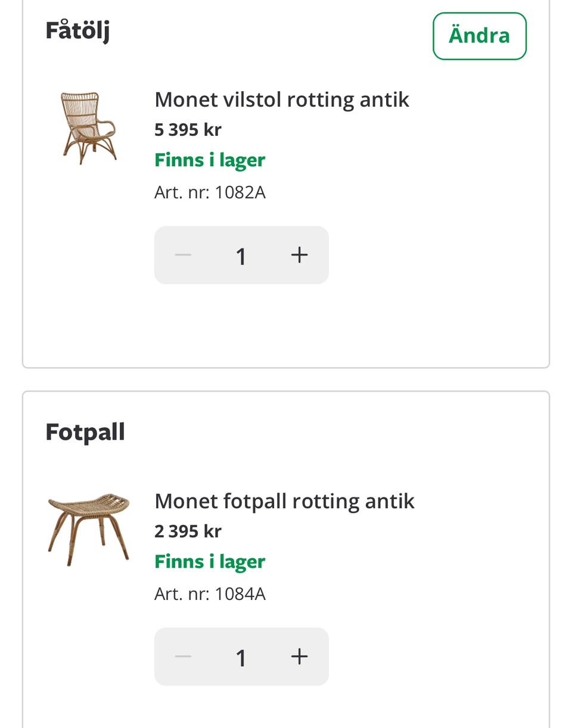The image size is (572, 728).
Task: Click Finns i lager under Monet vilstol
Action: pos(210,160)
